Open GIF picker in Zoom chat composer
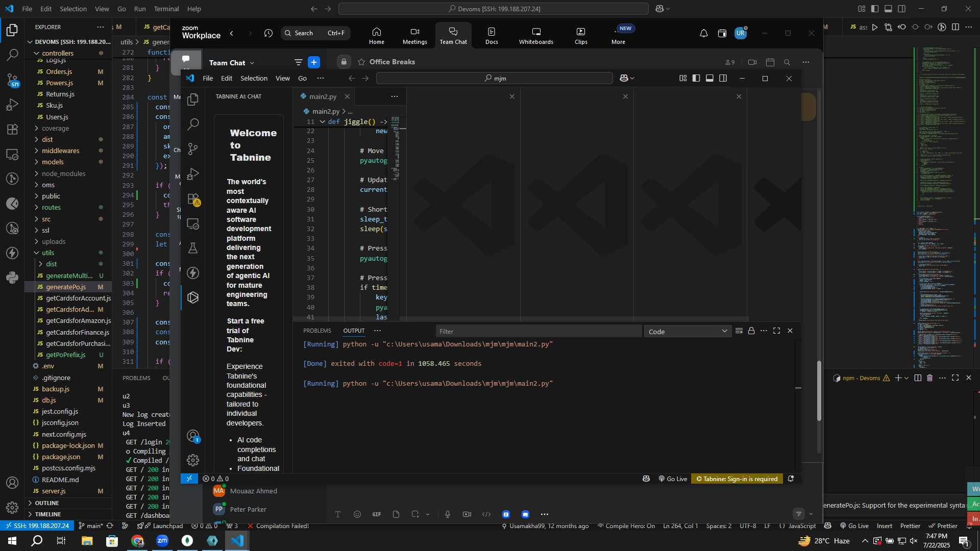 (377, 514)
